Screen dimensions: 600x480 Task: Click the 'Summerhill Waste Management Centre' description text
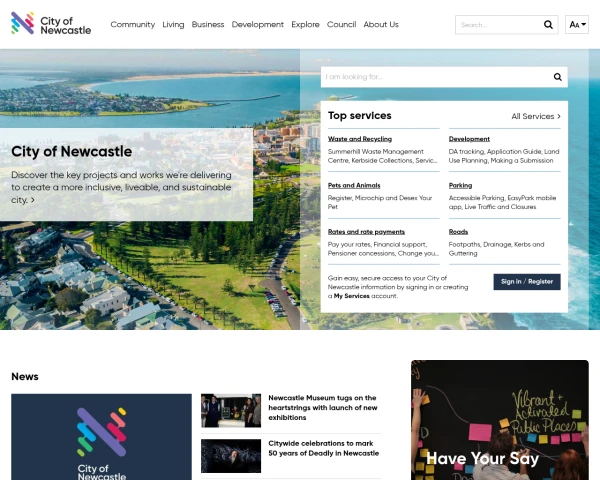(x=383, y=156)
